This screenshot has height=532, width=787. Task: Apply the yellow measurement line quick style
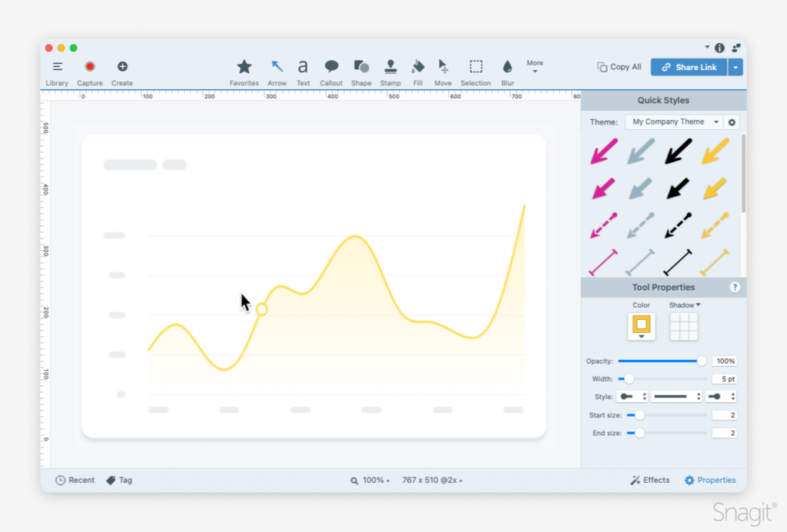click(714, 262)
